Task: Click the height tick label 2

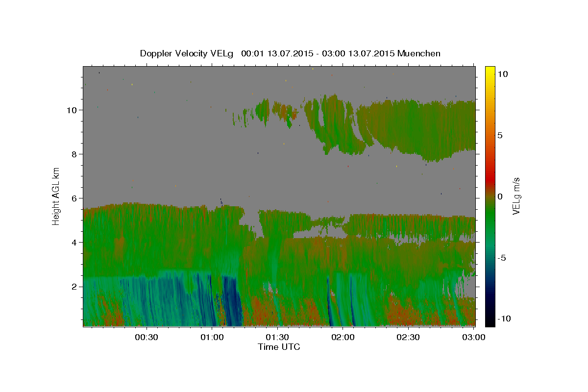Action: [74, 286]
